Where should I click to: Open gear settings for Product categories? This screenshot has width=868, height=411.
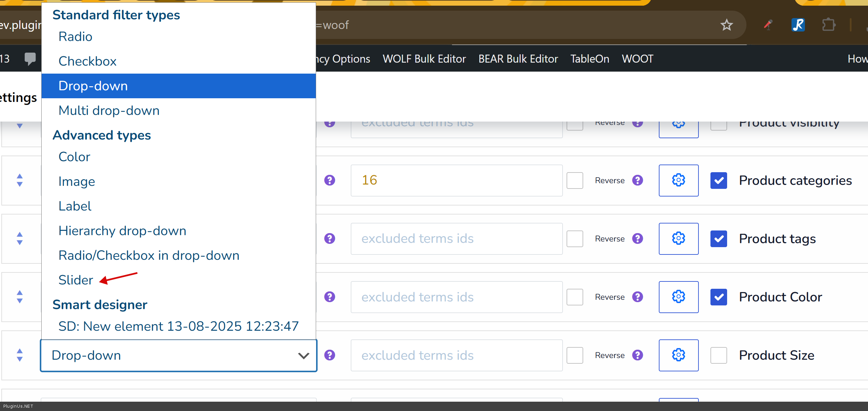coord(678,180)
